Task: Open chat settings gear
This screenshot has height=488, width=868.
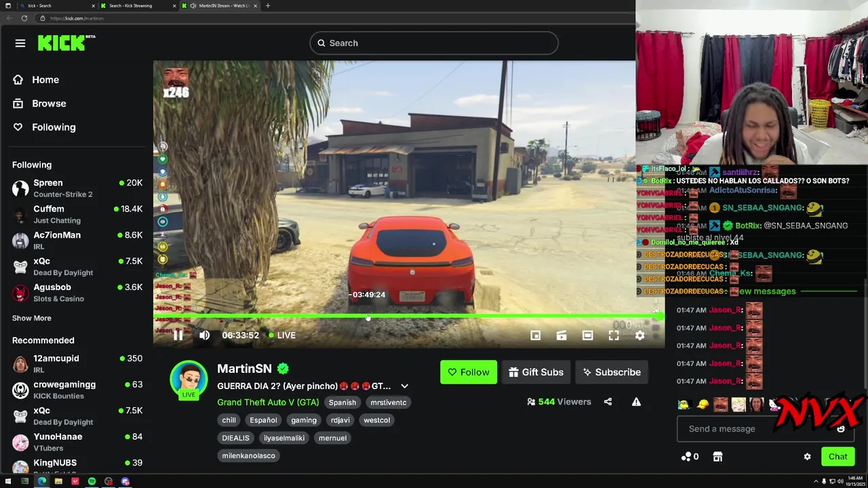Action: pyautogui.click(x=807, y=457)
